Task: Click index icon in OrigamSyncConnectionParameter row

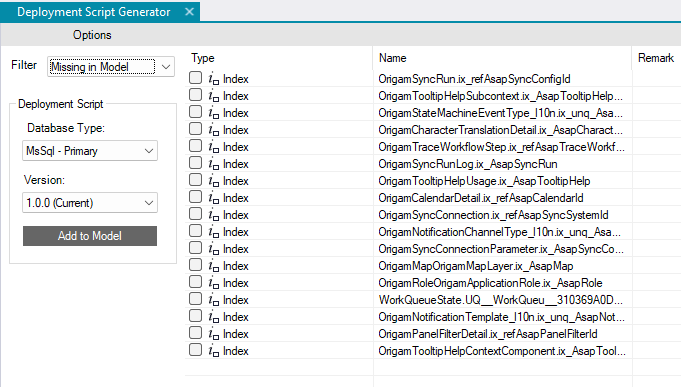Action: pyautogui.click(x=213, y=249)
